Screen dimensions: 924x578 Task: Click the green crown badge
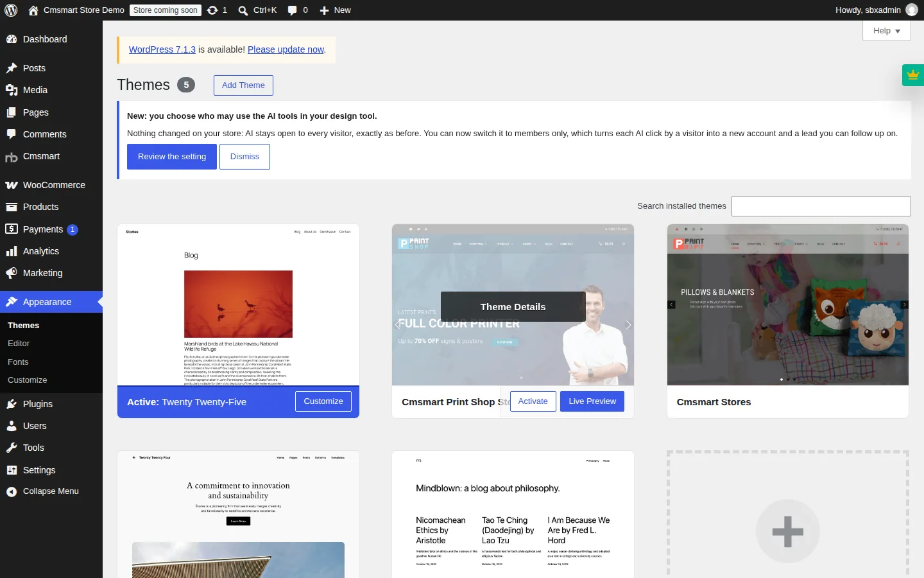[913, 74]
